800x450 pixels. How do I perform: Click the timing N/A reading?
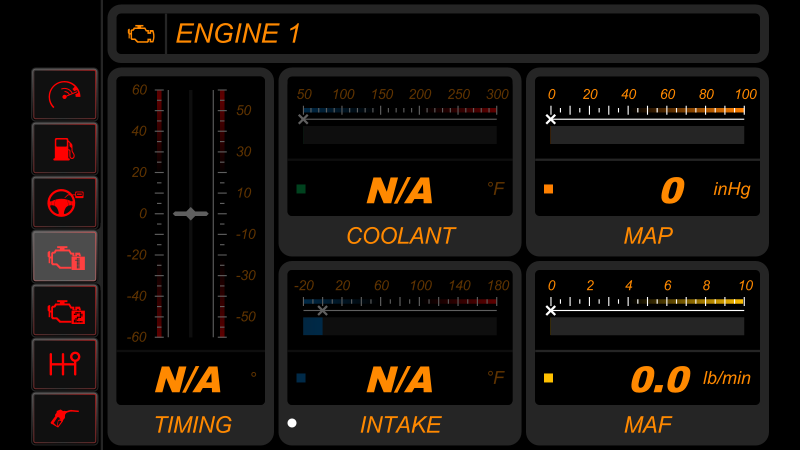click(x=188, y=380)
